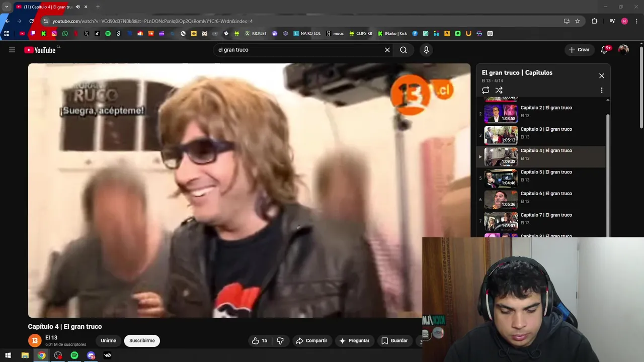Play Capítulo 2 from playlist
This screenshot has height=362, width=644.
[541, 114]
